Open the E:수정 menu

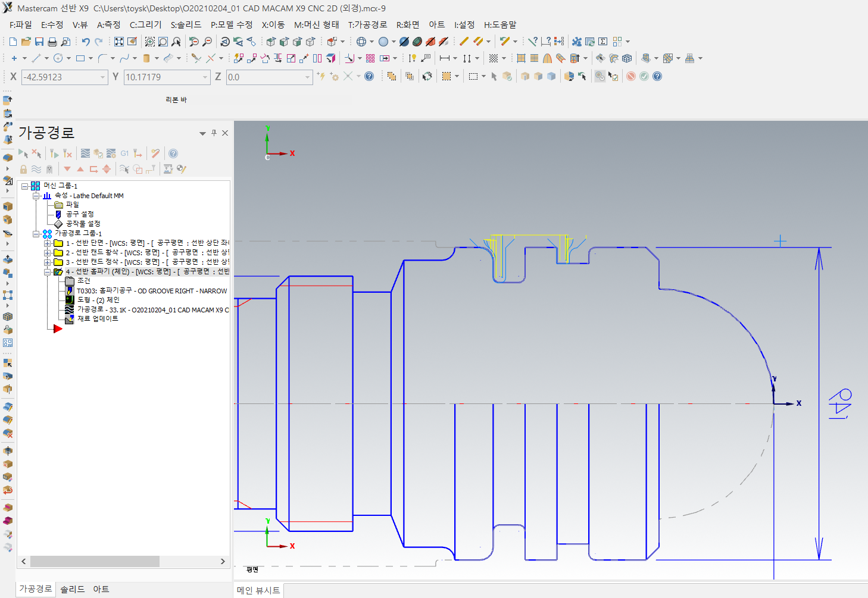(x=52, y=24)
